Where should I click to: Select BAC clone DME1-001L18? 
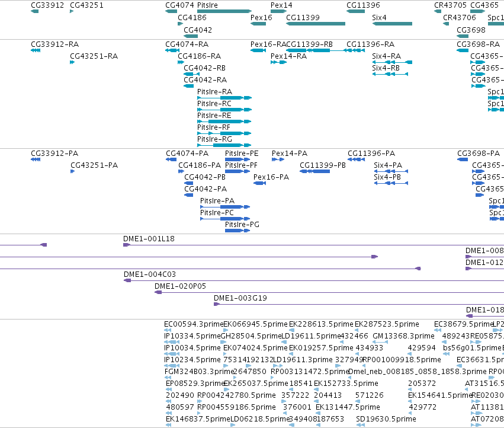coord(314,245)
